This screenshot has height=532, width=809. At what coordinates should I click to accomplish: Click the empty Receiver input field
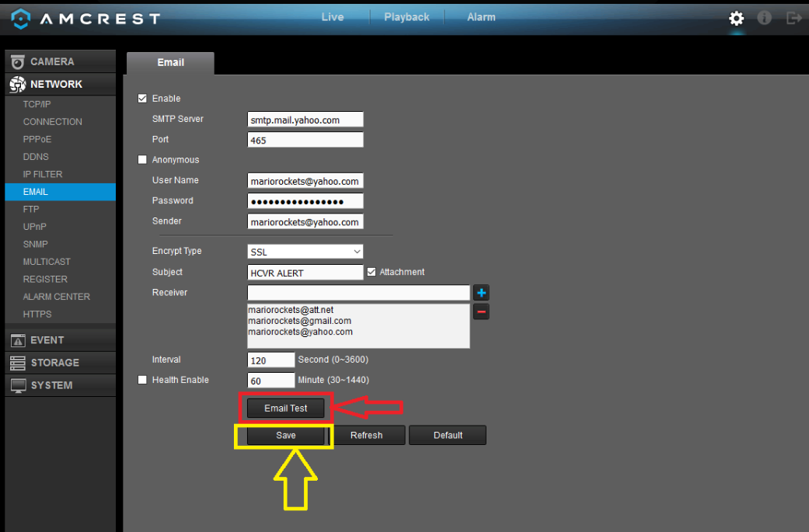click(358, 293)
